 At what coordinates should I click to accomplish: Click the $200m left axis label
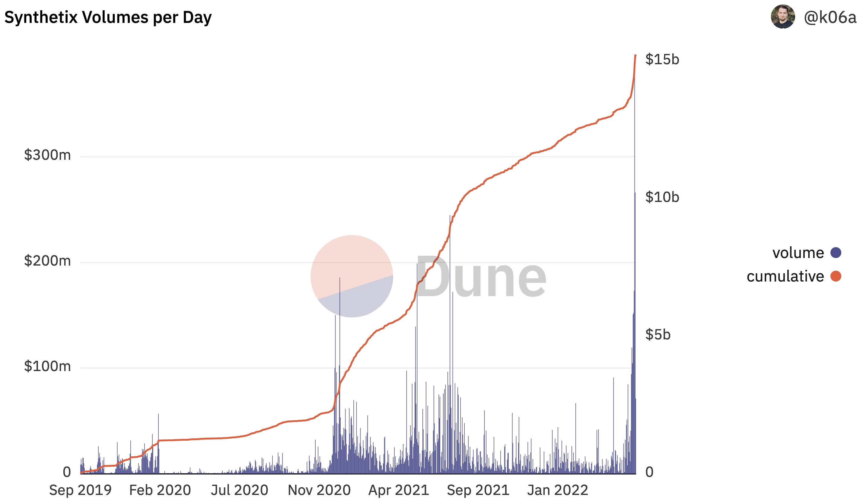tap(47, 261)
